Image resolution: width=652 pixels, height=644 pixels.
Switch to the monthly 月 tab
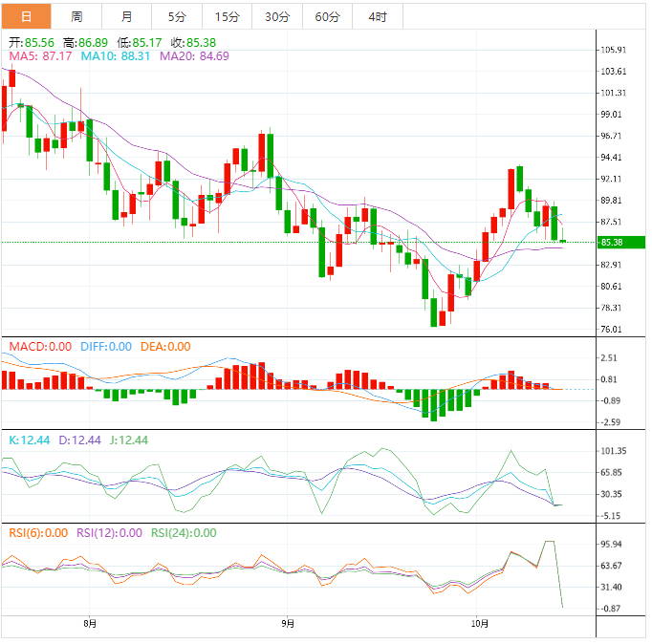point(127,16)
